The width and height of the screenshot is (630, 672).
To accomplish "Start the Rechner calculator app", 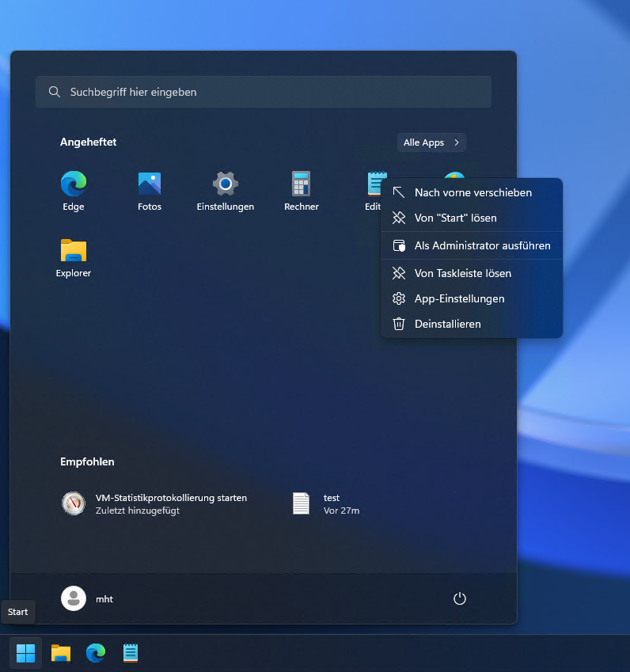I will click(x=302, y=191).
